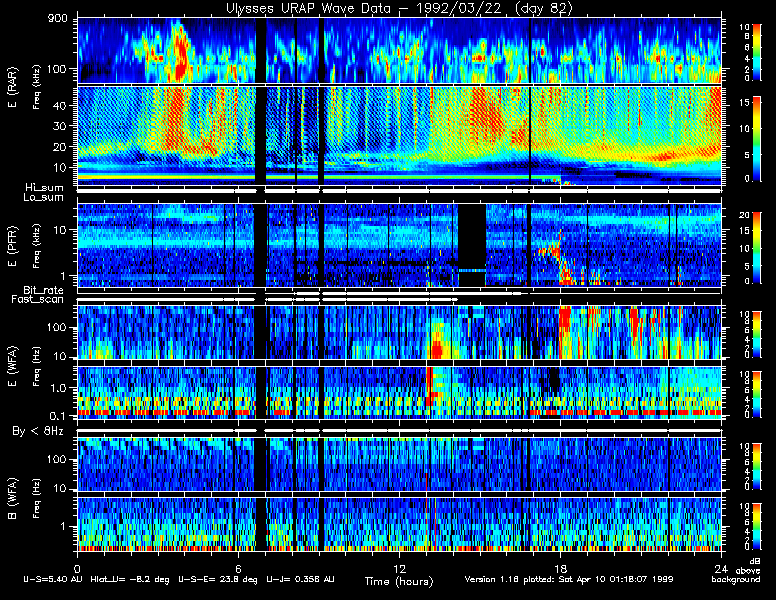Screen dimensions: 776x600
Task: Click the "18" hour tick on time axis
Action: point(560,569)
